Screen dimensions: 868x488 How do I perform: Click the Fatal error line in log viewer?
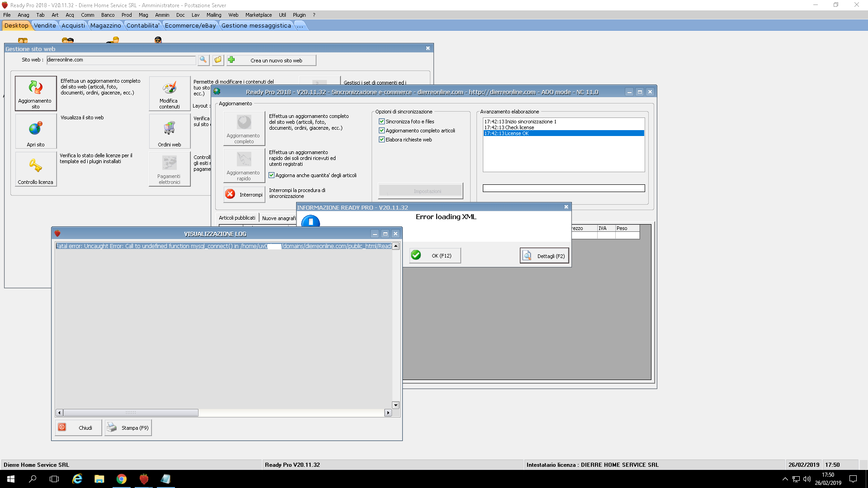tap(224, 246)
